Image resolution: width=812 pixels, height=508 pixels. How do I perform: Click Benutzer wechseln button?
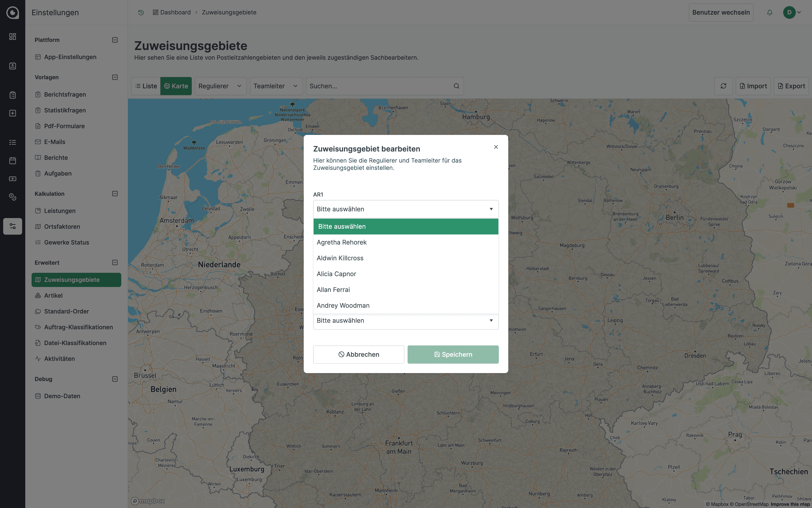pyautogui.click(x=721, y=12)
